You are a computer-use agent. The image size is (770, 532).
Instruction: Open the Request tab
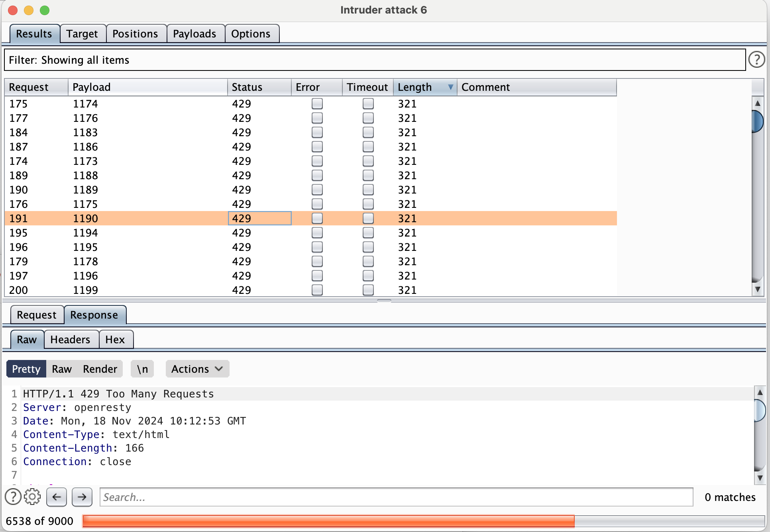pos(37,315)
